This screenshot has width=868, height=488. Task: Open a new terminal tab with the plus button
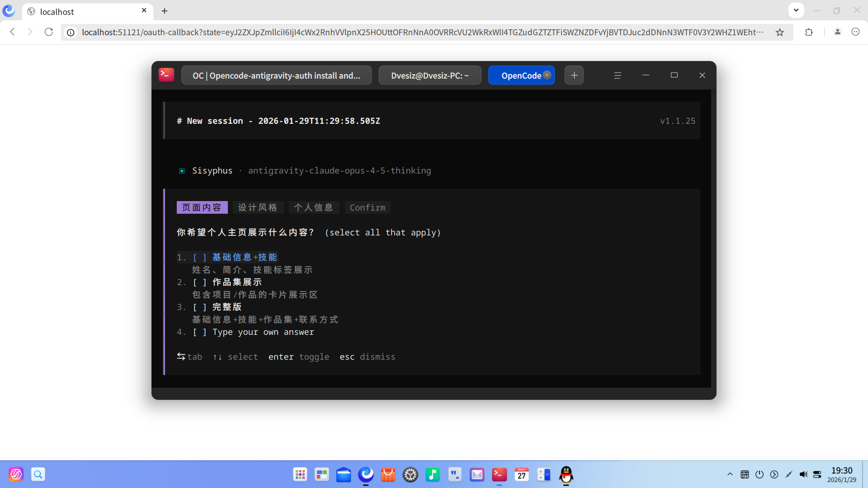click(x=574, y=75)
